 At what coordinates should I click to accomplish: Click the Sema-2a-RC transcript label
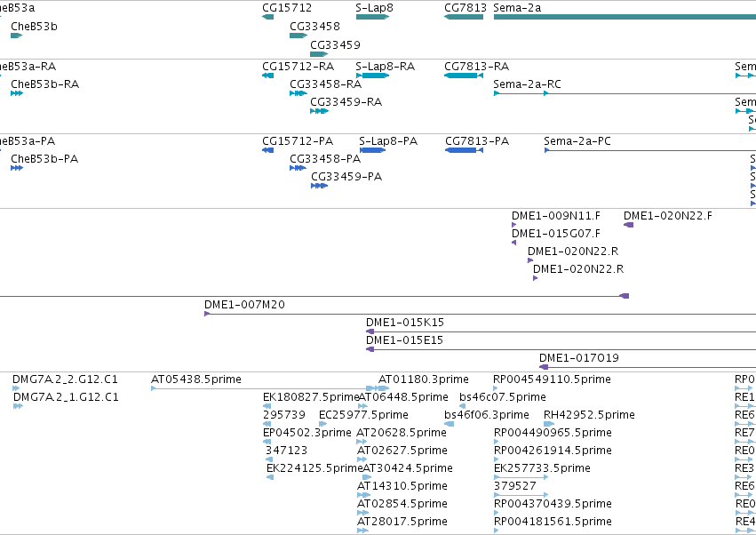pyautogui.click(x=527, y=84)
